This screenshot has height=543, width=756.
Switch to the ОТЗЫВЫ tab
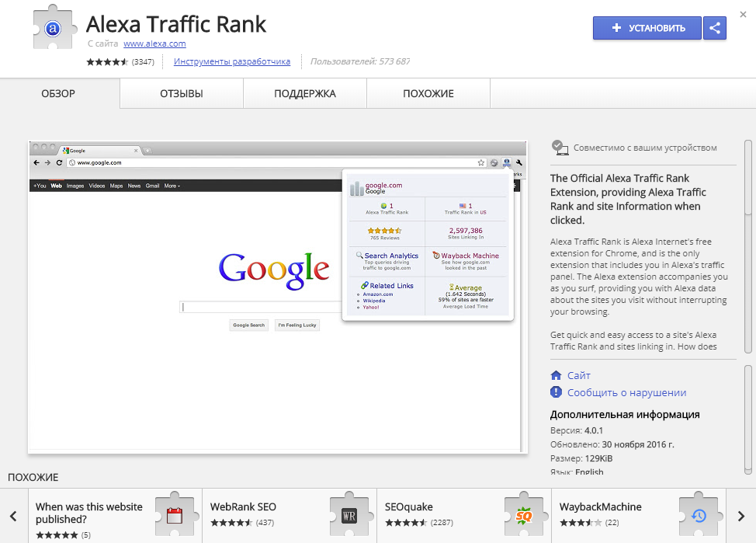point(182,94)
